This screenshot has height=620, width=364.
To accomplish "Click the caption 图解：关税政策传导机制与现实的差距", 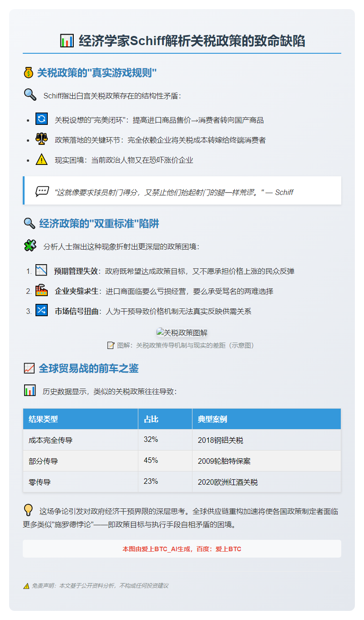I will tap(187, 345).
